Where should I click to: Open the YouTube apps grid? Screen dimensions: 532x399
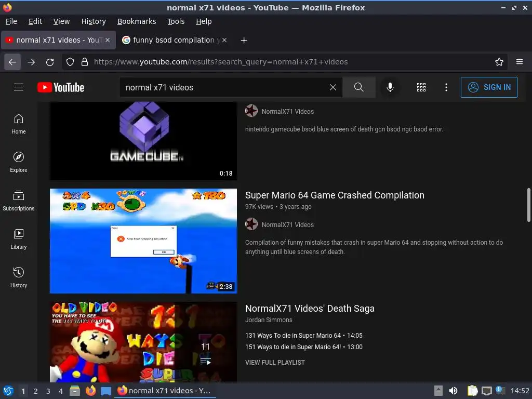[x=421, y=87]
